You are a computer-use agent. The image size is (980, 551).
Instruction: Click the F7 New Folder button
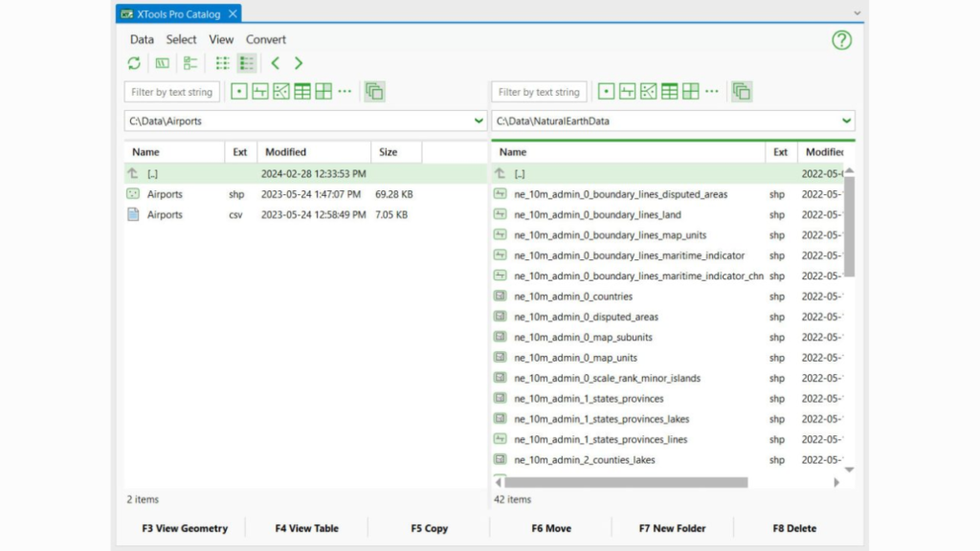(672, 528)
